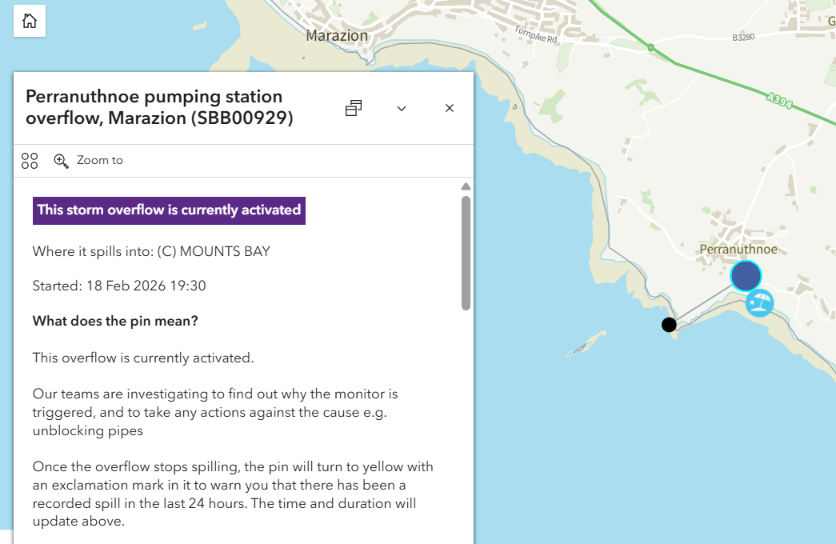
Task: Close the Perranuthnoe overflow popup
Action: 449,108
